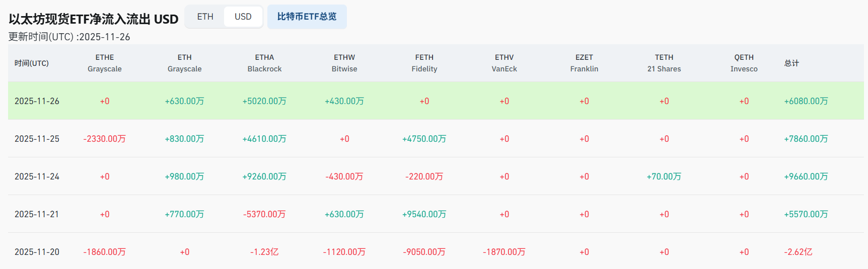Click the ETHV VanEck column header
This screenshot has width=868, height=269.
[504, 63]
